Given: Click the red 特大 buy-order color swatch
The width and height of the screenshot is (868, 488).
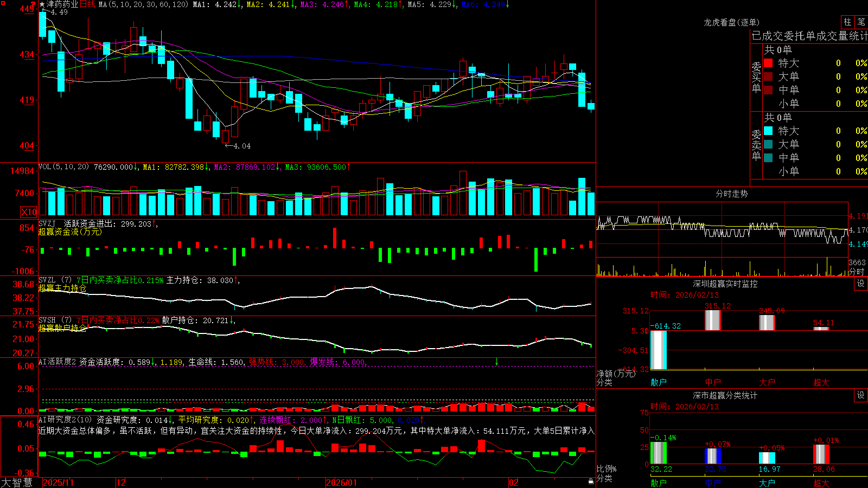Looking at the screenshot, I should pos(768,63).
